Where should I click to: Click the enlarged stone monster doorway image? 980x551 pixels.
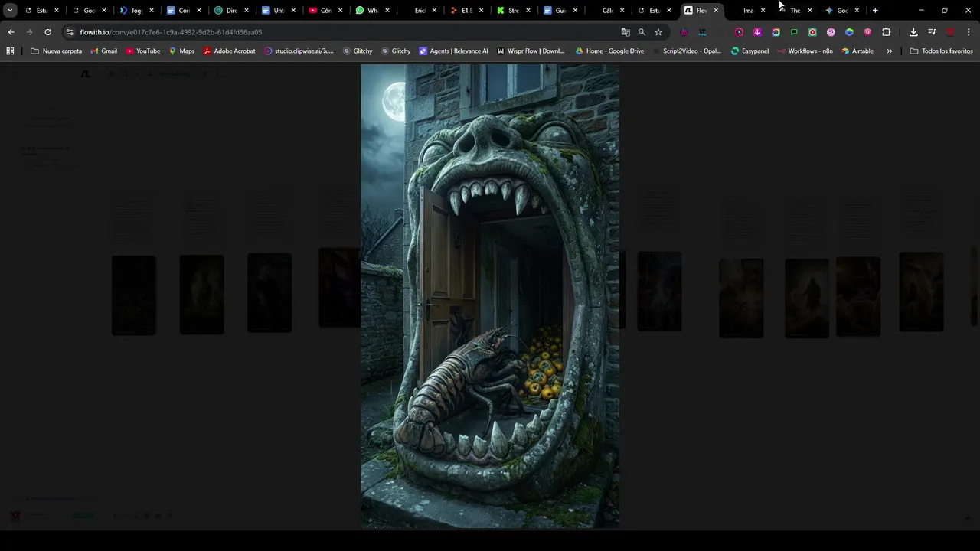pos(490,296)
